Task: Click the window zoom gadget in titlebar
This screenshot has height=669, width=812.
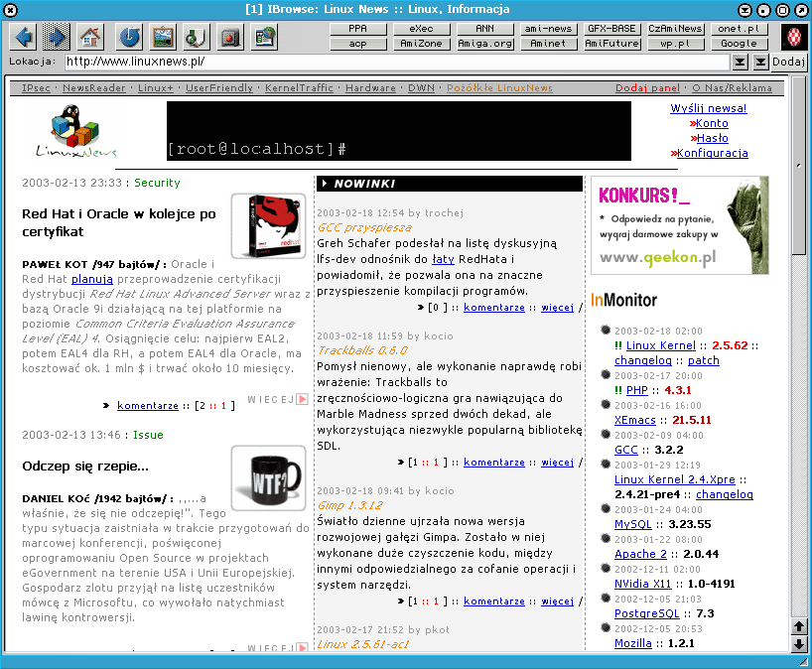Action: coord(782,9)
